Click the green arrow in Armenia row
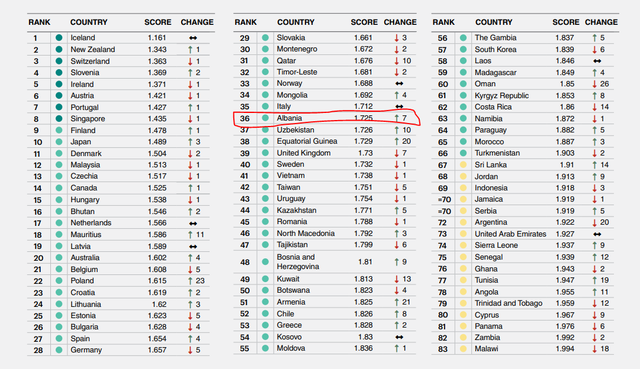This screenshot has width=640, height=369. click(x=396, y=302)
